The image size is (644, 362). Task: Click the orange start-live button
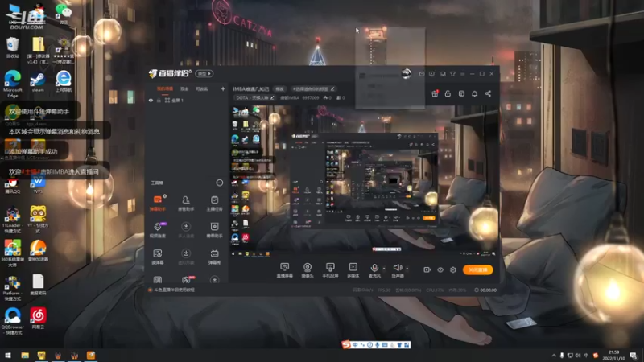pyautogui.click(x=477, y=269)
